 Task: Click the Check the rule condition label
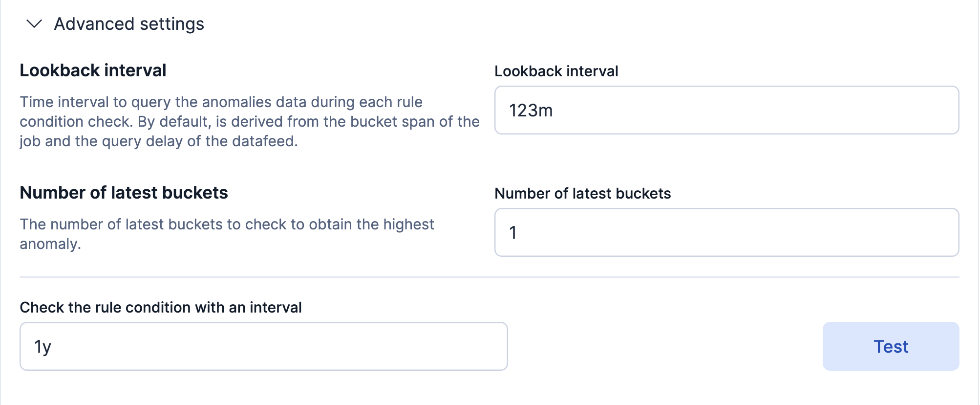pyautogui.click(x=160, y=307)
